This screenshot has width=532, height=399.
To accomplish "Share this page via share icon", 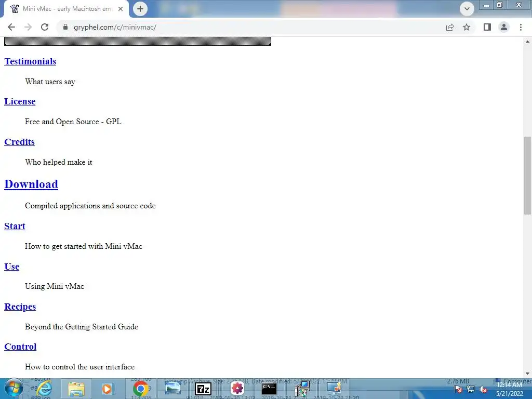I will [450, 27].
